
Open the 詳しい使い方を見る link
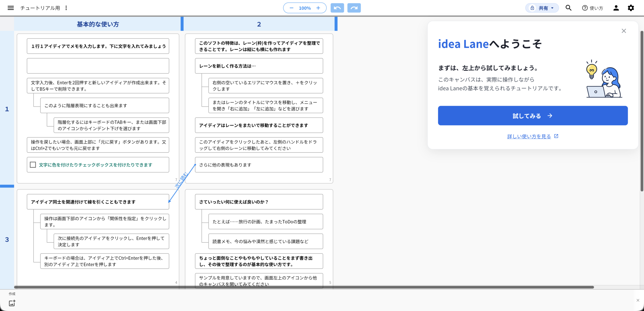coord(533,136)
